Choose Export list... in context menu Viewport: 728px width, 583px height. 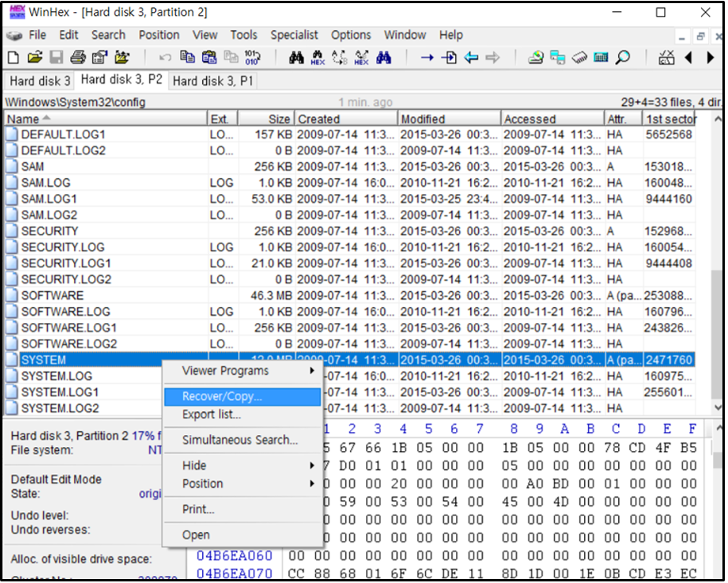(243, 414)
